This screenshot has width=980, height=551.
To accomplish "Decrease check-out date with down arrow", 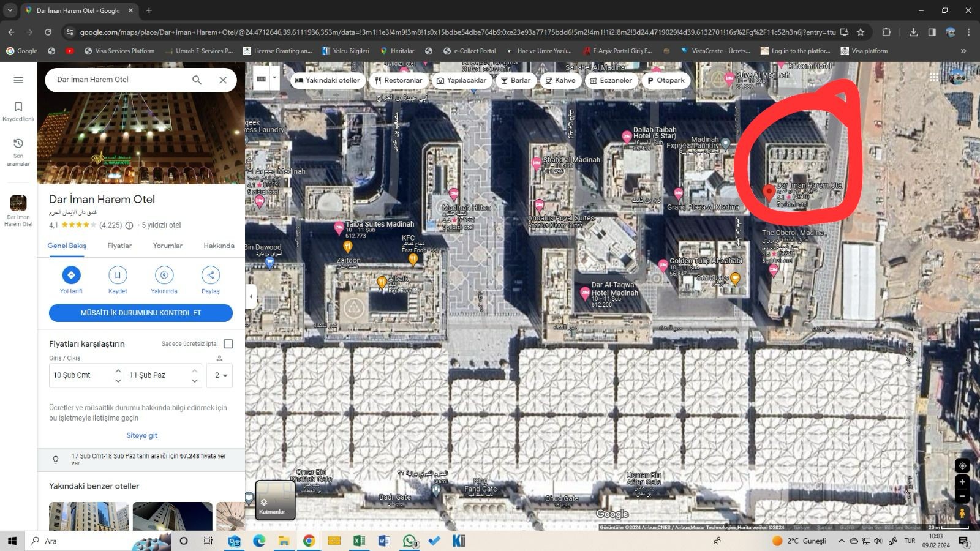I will [195, 381].
